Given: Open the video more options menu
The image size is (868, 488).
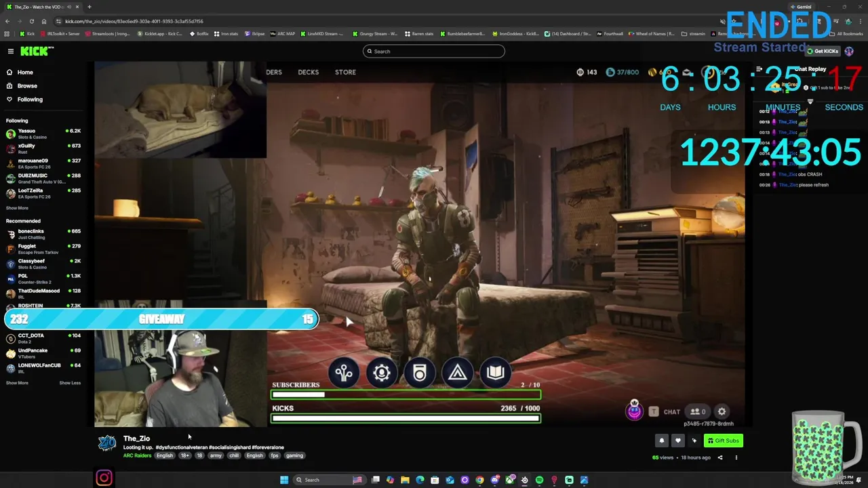Looking at the screenshot, I should coord(736,457).
